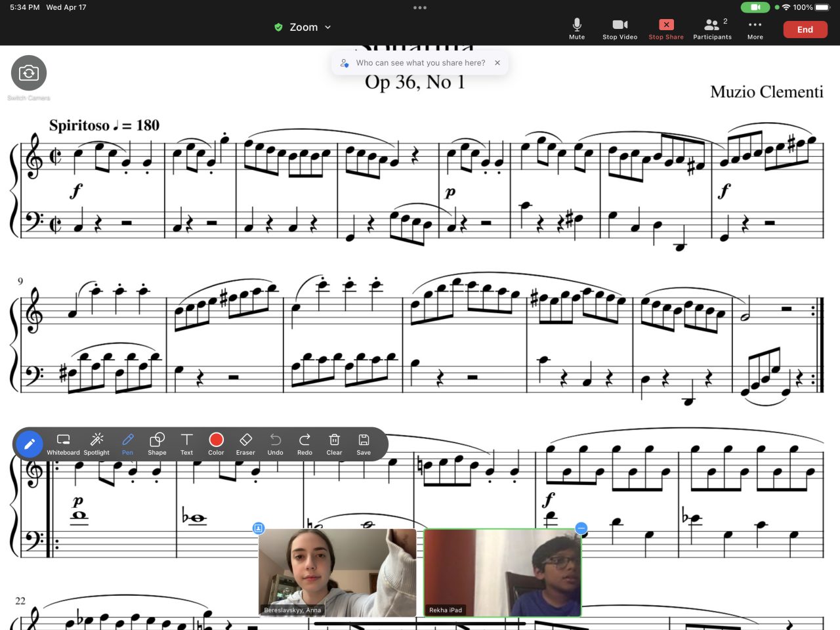Redo the last annotation

(304, 444)
